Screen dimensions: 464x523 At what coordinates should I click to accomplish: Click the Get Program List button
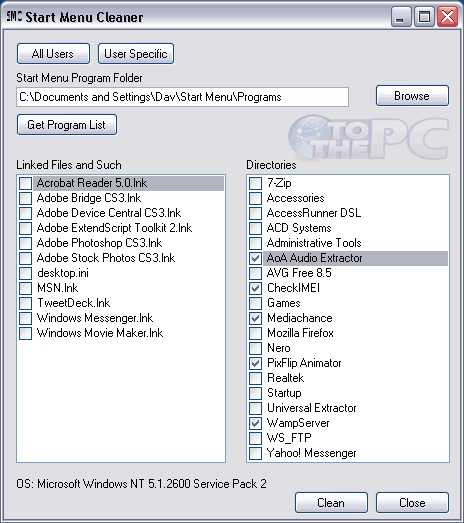pyautogui.click(x=67, y=125)
